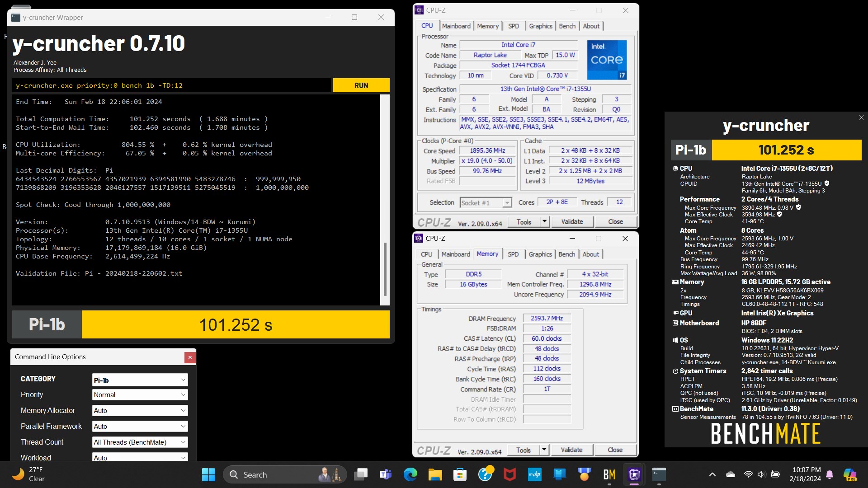Screen dimensions: 868x488
Task: Open McAfee from the taskbar
Action: [x=510, y=475]
